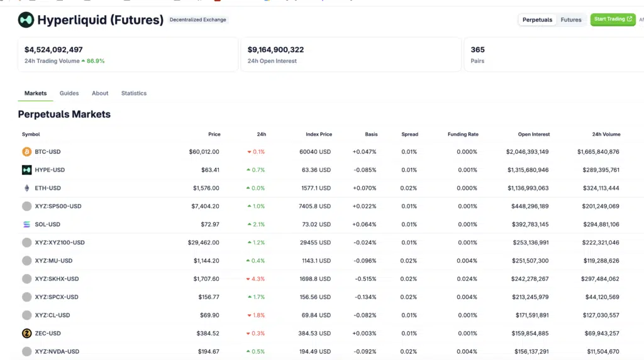Open the XYZ:SP500-USD market link

[58, 206]
